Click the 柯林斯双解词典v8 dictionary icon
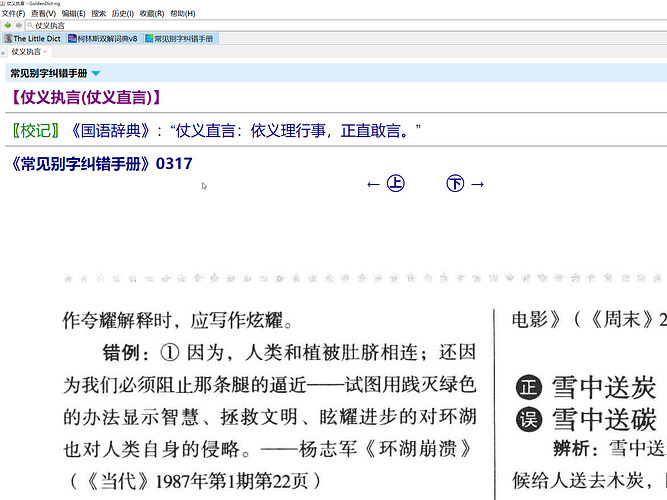This screenshot has width=667, height=500. (x=72, y=39)
